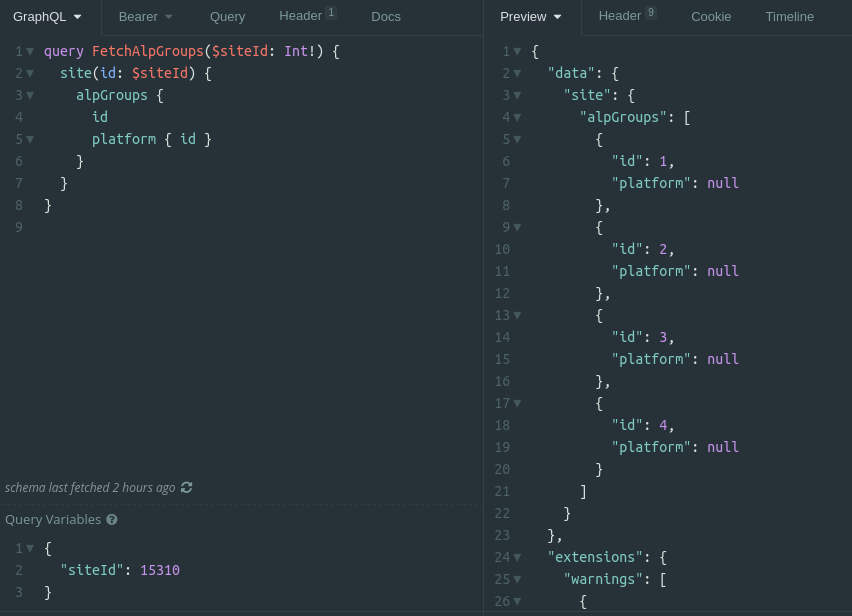852x616 pixels.
Task: Open the response Cookie tab
Action: tap(711, 17)
